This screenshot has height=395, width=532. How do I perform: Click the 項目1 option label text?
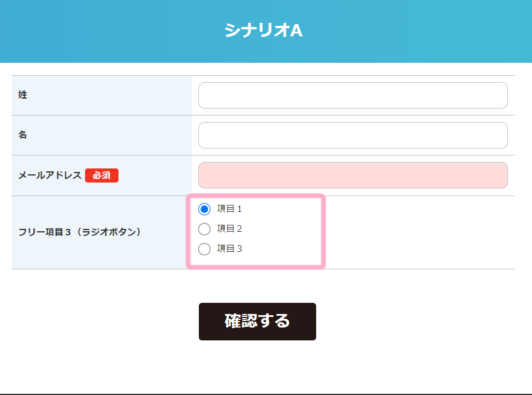(x=229, y=209)
